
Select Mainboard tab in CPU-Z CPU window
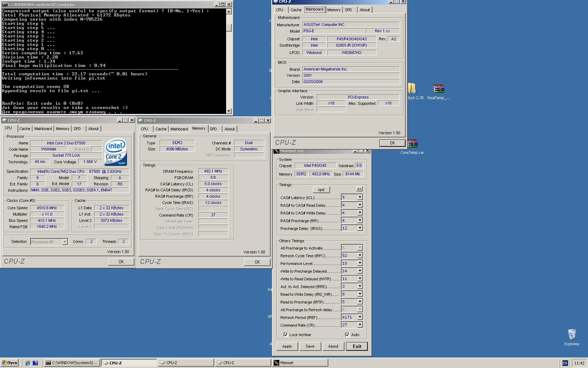pyautogui.click(x=43, y=129)
